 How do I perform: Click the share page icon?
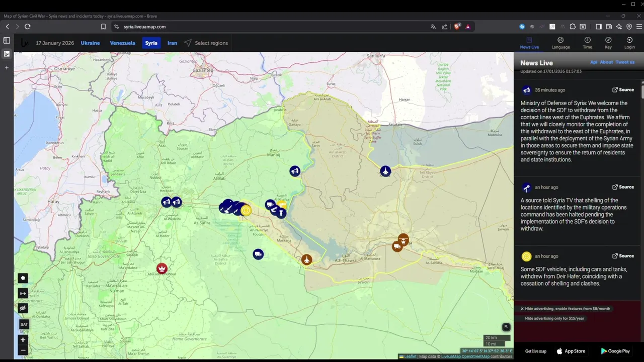pyautogui.click(x=445, y=27)
